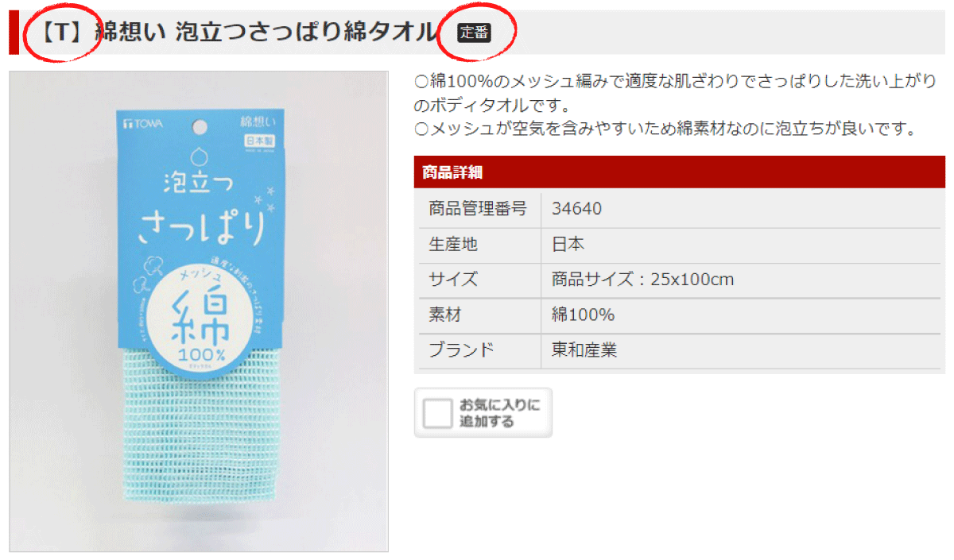Click the 商品詳細 header bar
The height and width of the screenshot is (560, 954).
[x=680, y=172]
